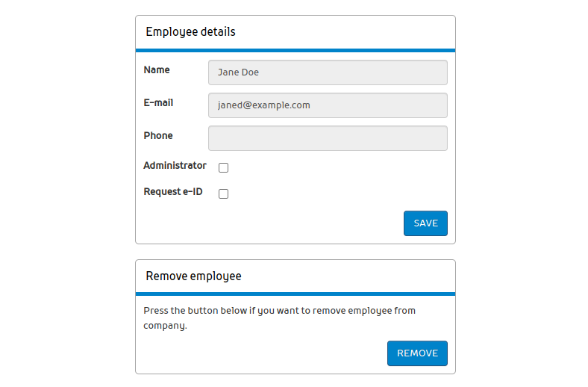
Task: Click the Phone field label
Action: [x=158, y=136]
